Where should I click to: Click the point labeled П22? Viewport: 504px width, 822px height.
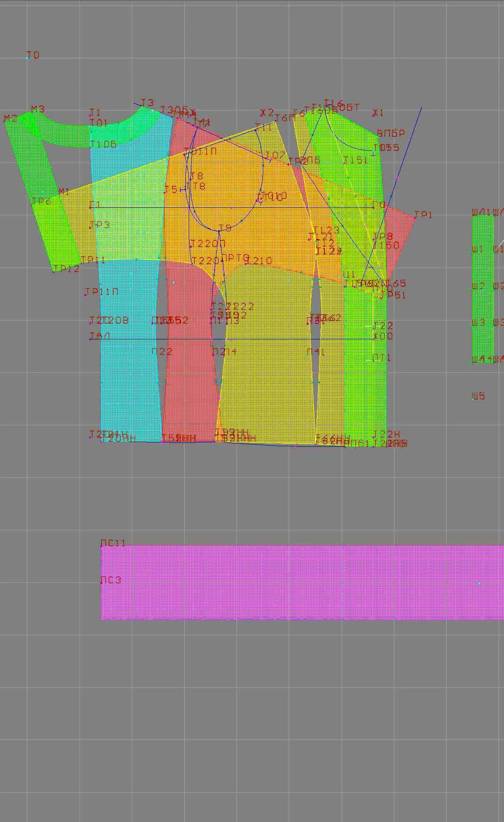coord(162,352)
